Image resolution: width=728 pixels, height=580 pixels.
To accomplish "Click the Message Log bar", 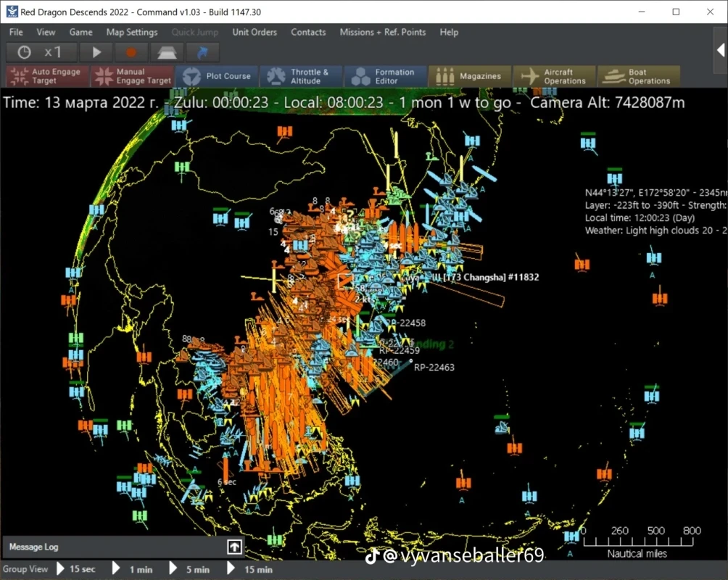I will tap(123, 547).
